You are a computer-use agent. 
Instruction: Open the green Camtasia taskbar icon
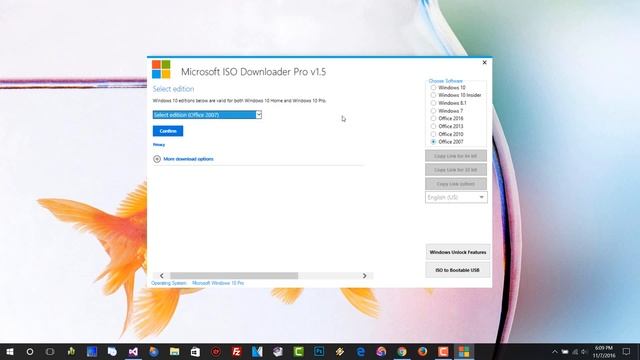298,351
